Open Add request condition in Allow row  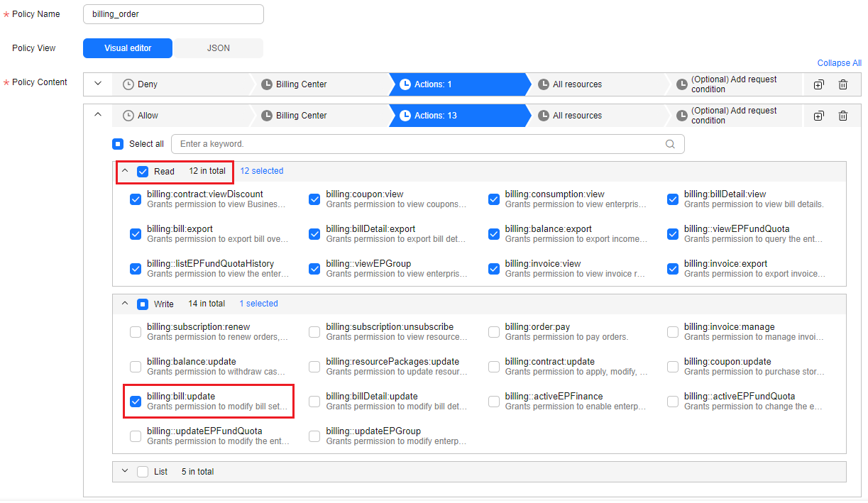click(x=733, y=116)
